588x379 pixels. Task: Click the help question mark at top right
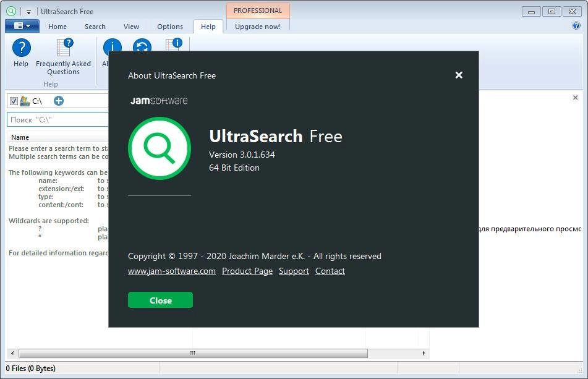point(576,25)
